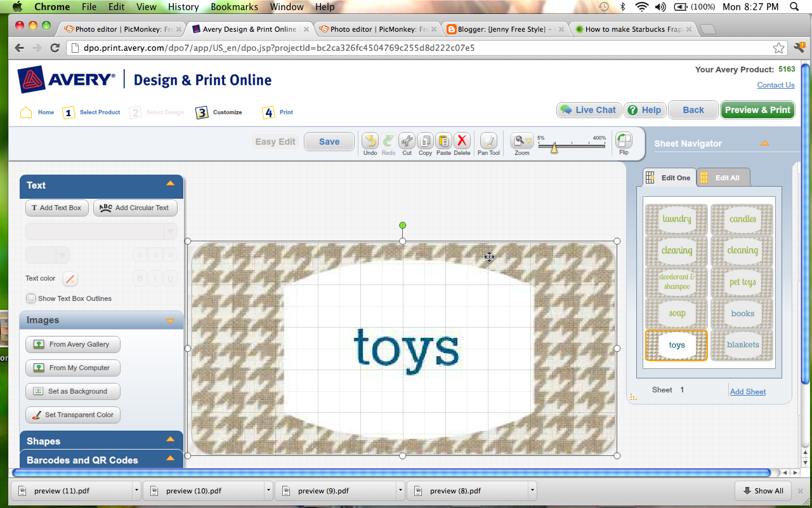Click the Bluetooth menu bar icon
This screenshot has height=508, width=812.
(x=623, y=7)
